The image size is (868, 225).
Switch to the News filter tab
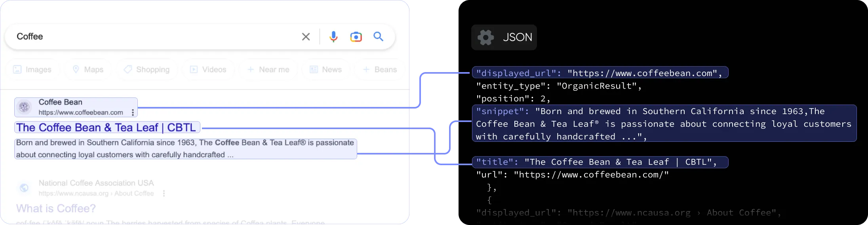325,69
